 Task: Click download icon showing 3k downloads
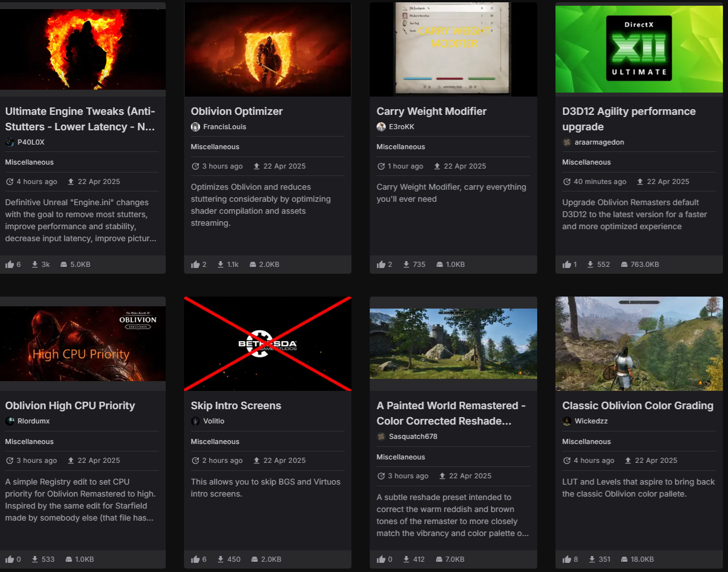(x=35, y=265)
